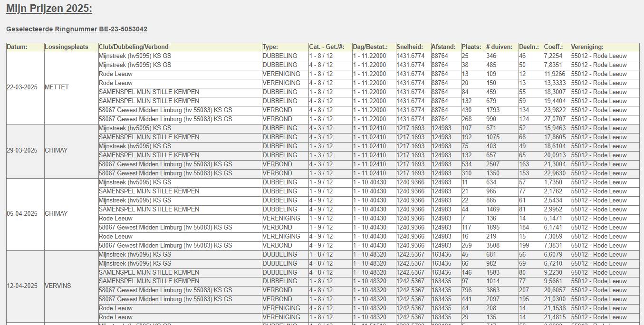Click the 'Deeln.' column header
Viewport: 644px width, 325px height.
point(529,47)
